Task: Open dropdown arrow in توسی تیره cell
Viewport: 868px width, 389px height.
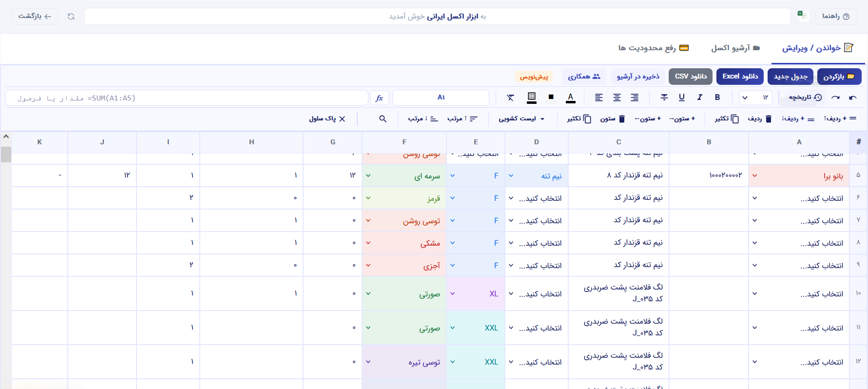Action: coord(368,362)
